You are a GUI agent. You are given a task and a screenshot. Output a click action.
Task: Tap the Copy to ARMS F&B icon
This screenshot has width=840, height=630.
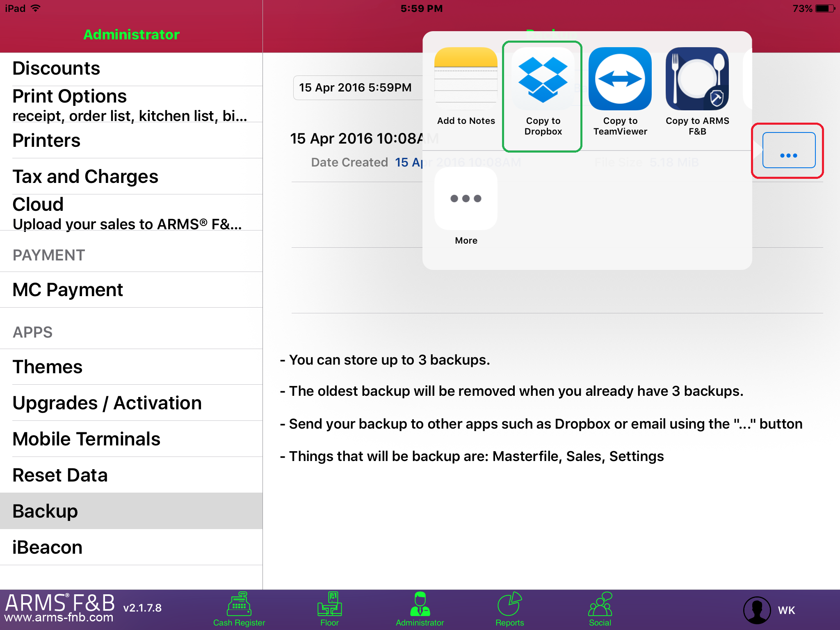coord(697,79)
